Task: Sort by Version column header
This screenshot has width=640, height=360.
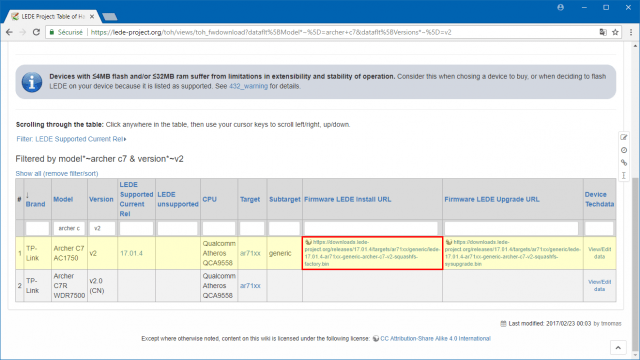Action: (101, 199)
